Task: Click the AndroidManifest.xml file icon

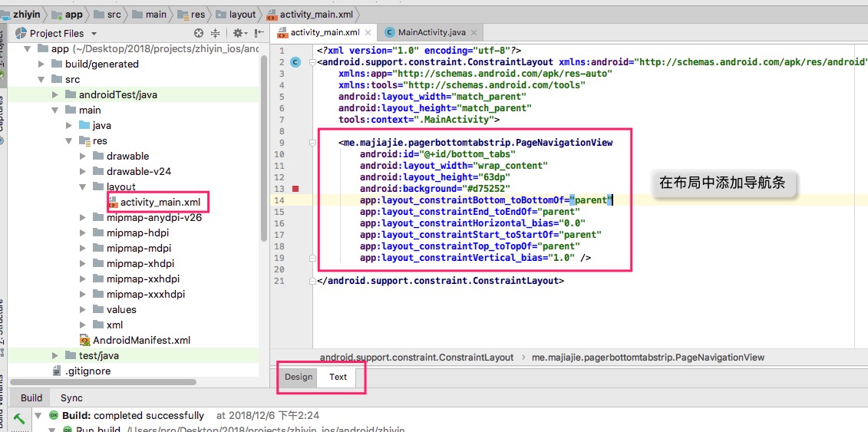Action: (x=84, y=340)
